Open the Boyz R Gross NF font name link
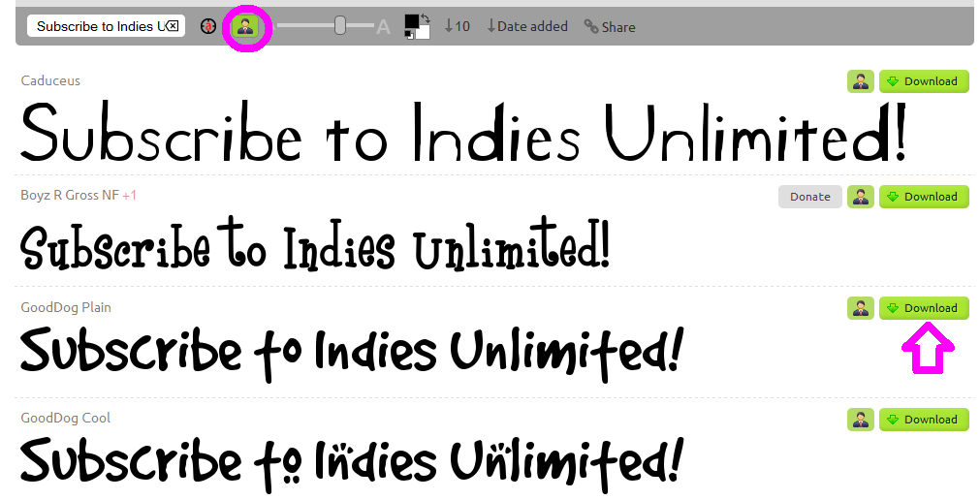 (70, 195)
